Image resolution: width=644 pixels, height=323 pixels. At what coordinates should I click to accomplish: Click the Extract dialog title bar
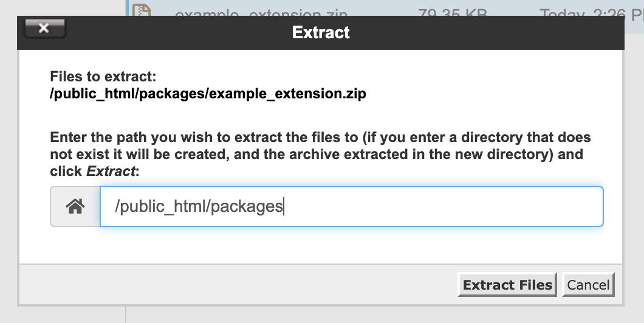coord(321,32)
